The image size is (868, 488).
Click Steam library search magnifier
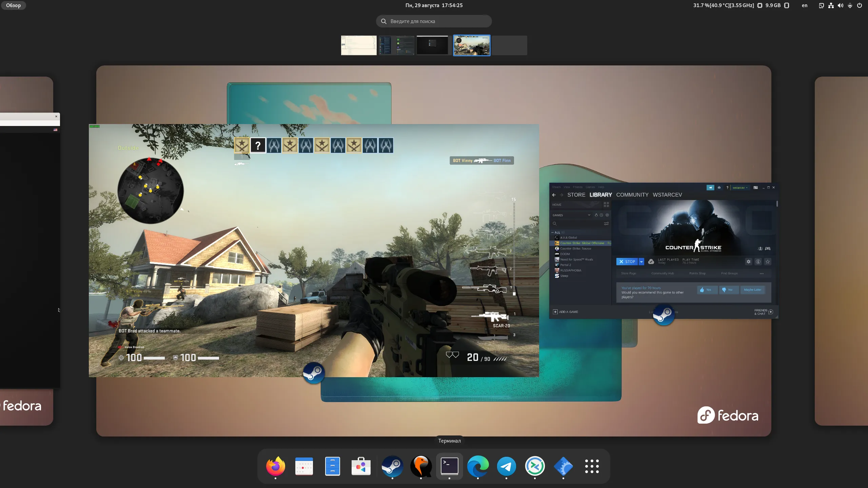[x=555, y=224]
